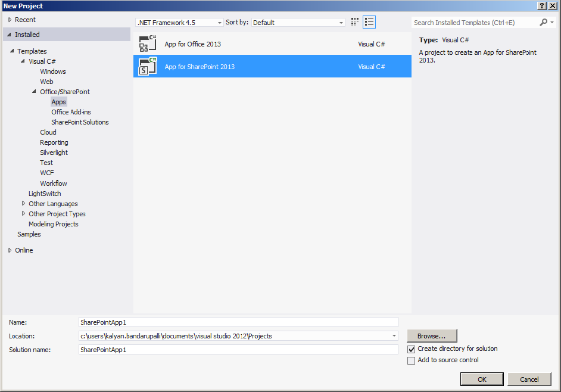Select the Web template category

point(46,82)
